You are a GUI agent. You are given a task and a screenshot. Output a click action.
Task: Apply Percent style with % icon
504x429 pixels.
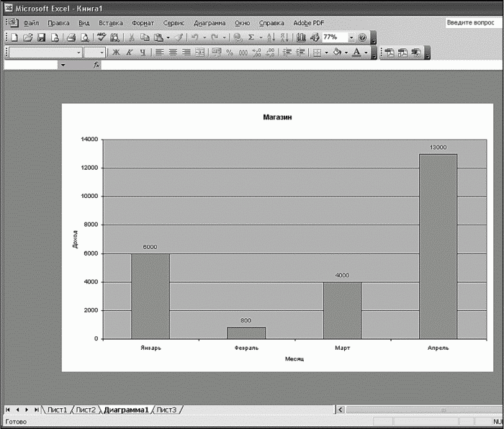pyautogui.click(x=230, y=53)
